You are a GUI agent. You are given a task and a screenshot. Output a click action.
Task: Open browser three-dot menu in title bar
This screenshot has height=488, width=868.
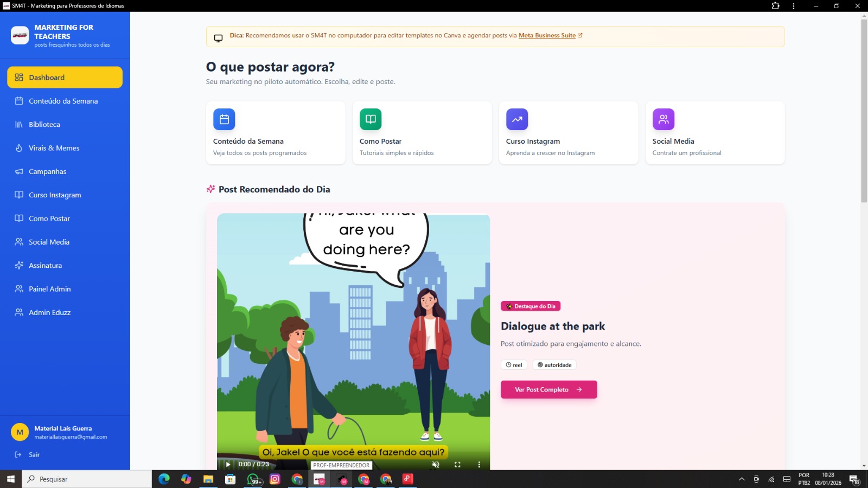pos(794,6)
